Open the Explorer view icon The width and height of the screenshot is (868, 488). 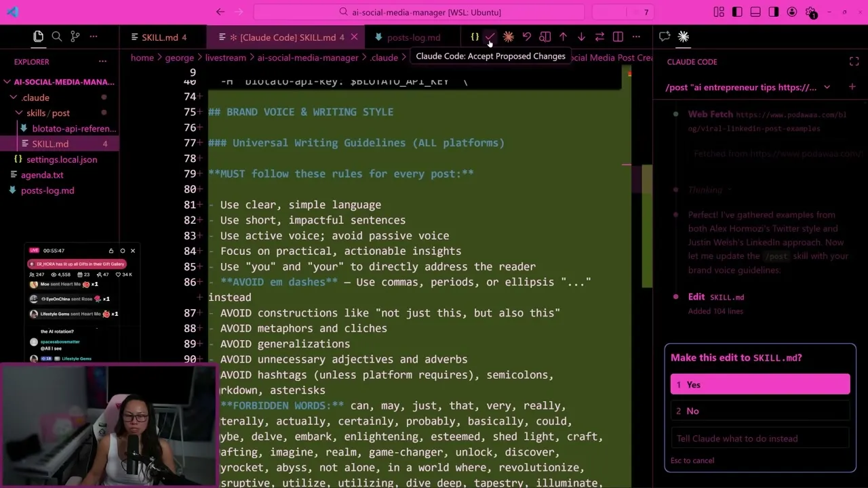38,37
